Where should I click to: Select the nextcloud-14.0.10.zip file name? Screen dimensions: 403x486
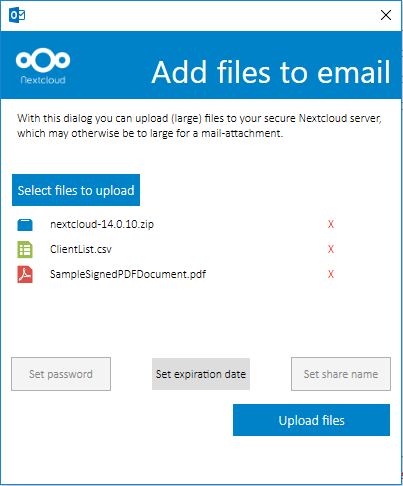[102, 224]
